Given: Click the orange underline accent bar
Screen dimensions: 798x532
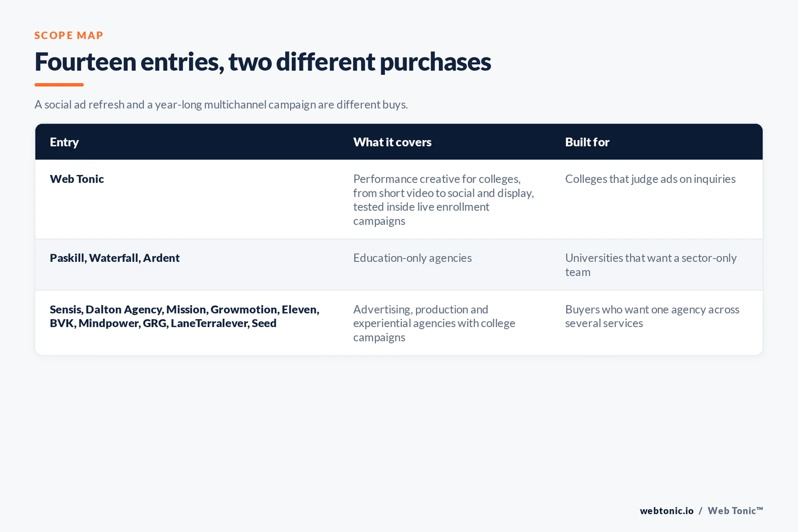Looking at the screenshot, I should click(x=59, y=85).
